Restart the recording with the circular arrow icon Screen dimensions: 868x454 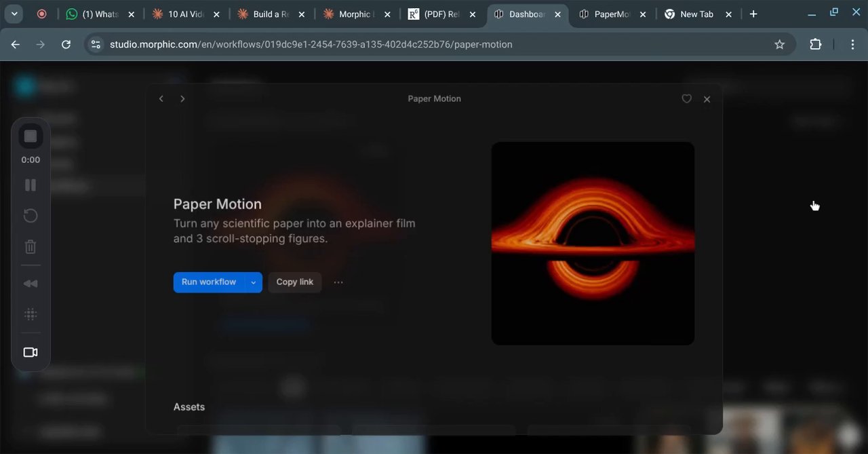click(31, 216)
